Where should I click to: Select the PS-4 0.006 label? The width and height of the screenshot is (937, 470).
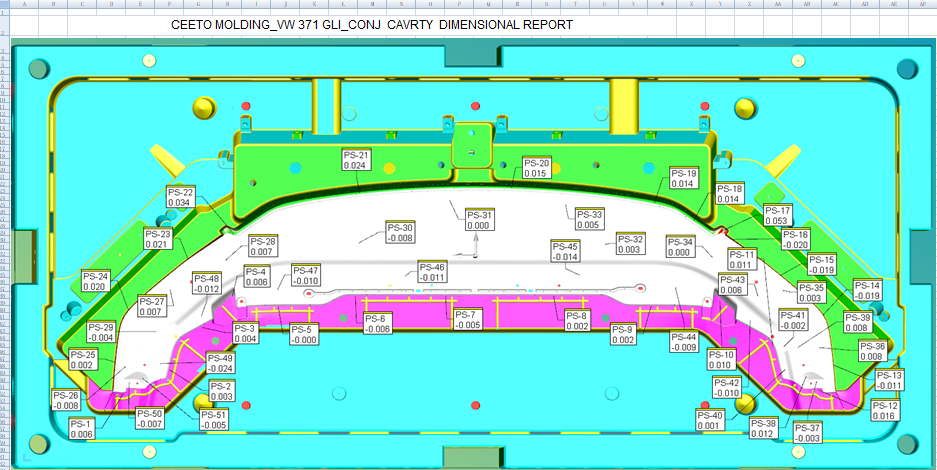tap(256, 277)
